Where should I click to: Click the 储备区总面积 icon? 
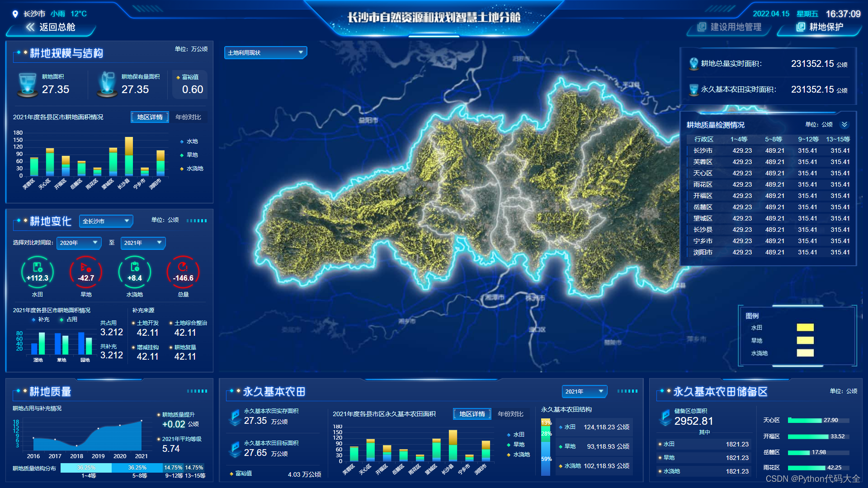[665, 417]
